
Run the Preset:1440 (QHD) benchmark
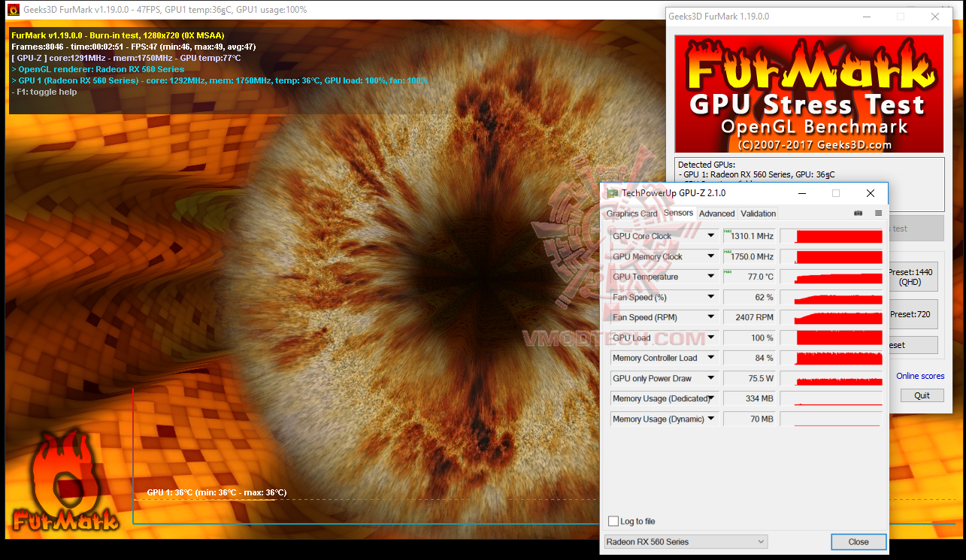[913, 277]
